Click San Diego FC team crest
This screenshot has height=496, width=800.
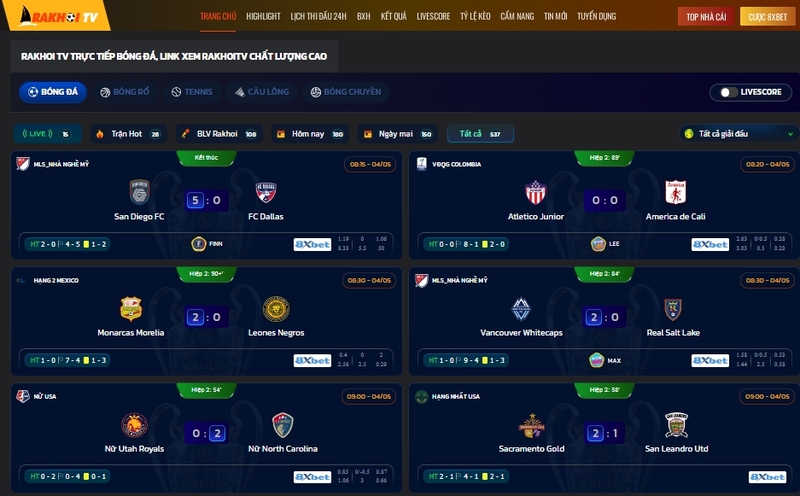coord(139,192)
